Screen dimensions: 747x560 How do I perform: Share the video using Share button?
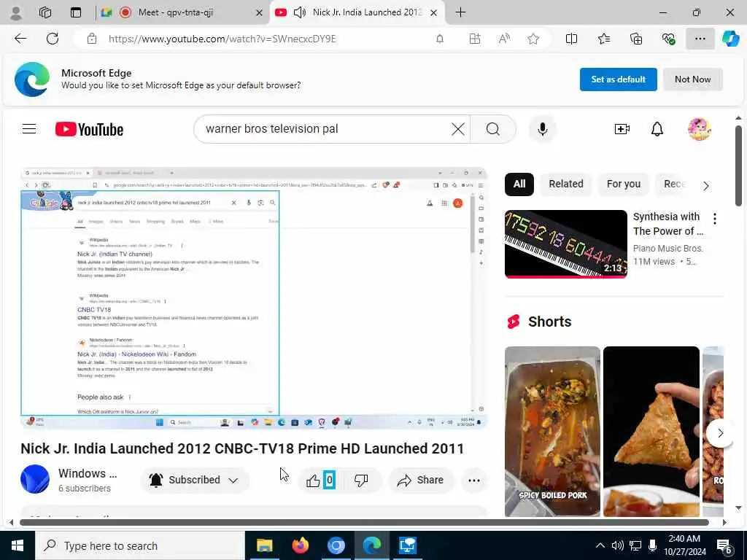point(421,480)
